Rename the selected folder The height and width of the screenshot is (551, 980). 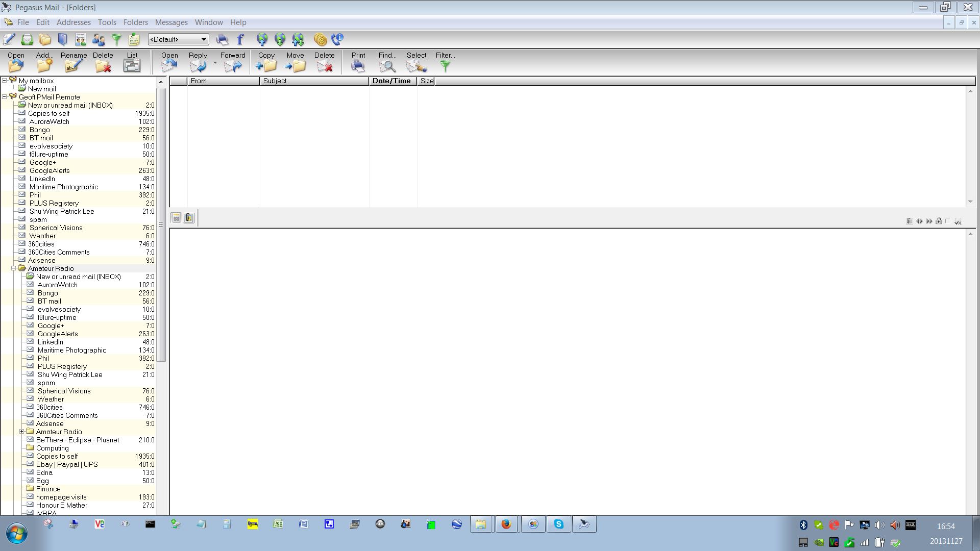(x=73, y=62)
